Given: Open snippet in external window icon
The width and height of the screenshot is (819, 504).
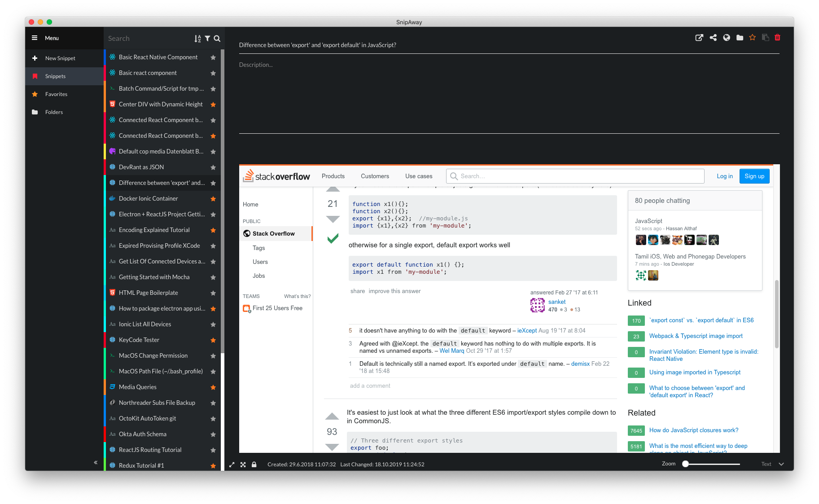Looking at the screenshot, I should pos(699,38).
